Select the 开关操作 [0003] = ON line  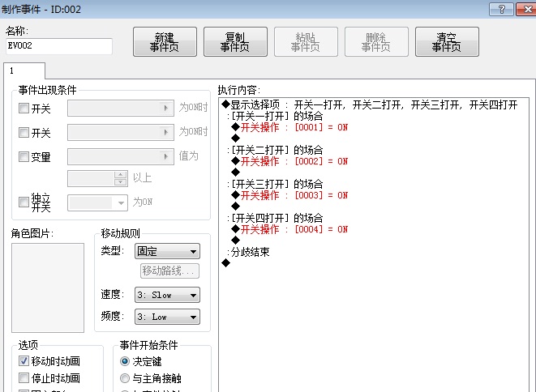[x=289, y=195]
